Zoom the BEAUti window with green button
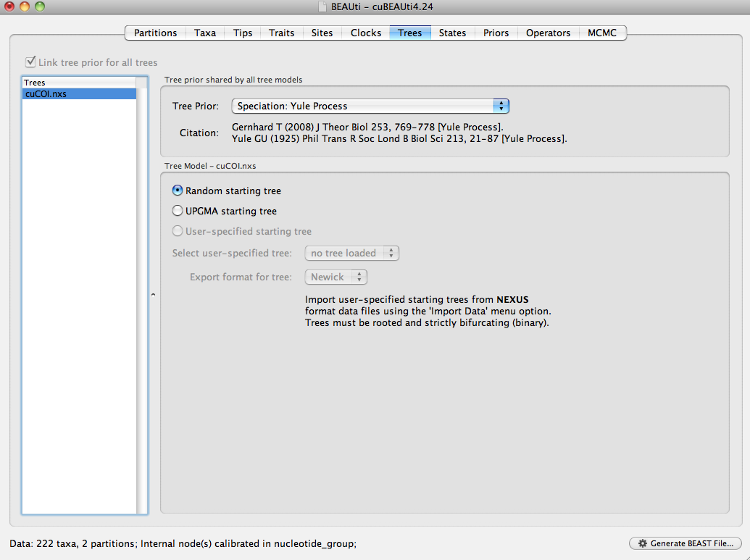 40,7
